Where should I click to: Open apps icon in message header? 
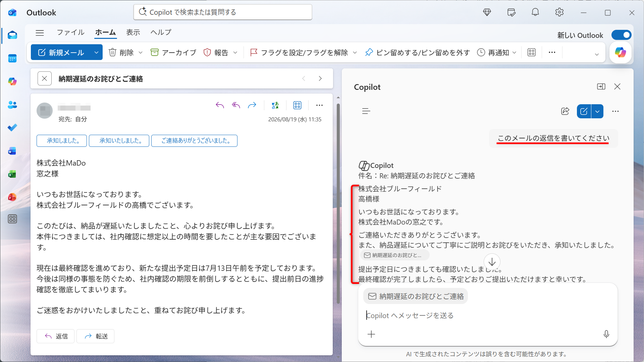coord(297,106)
